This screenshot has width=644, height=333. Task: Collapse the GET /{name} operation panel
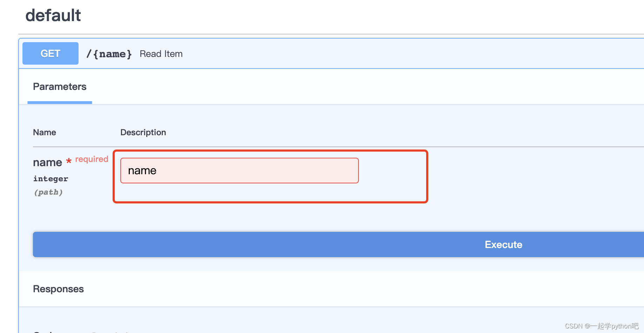(x=316, y=53)
